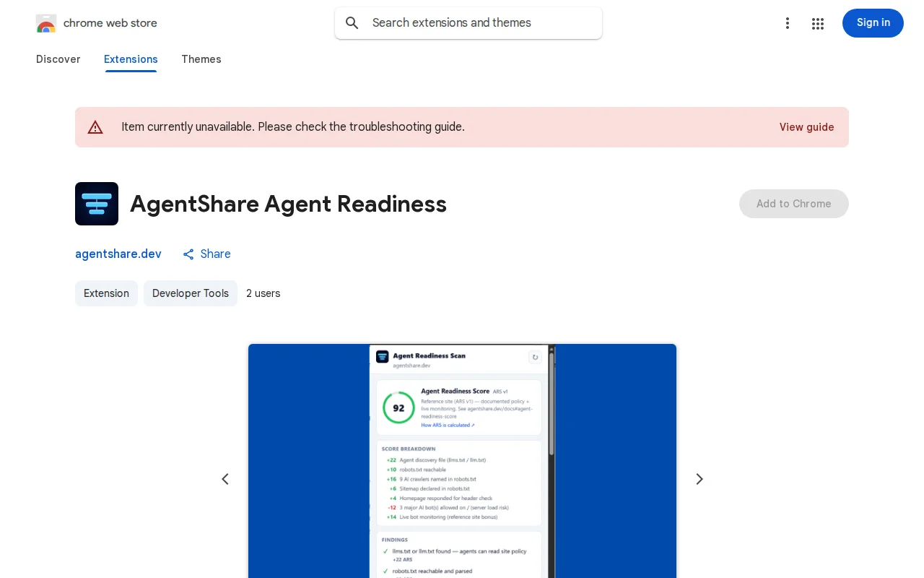The image size is (924, 578).
Task: Switch to the Themes tab
Action: 201,59
